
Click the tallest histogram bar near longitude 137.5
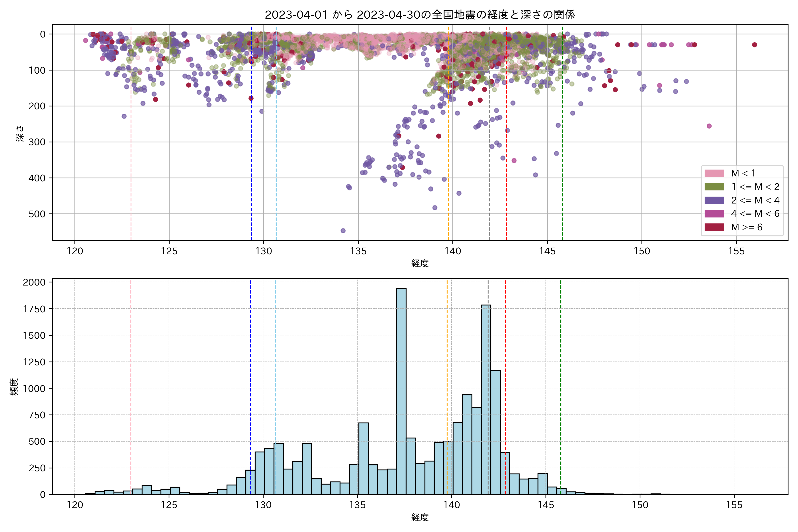(401, 390)
